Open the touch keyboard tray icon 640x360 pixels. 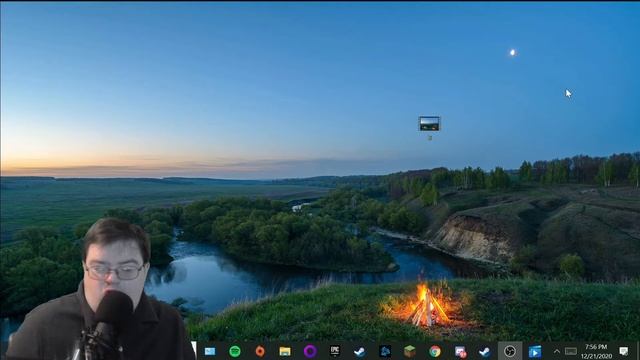tap(571, 351)
